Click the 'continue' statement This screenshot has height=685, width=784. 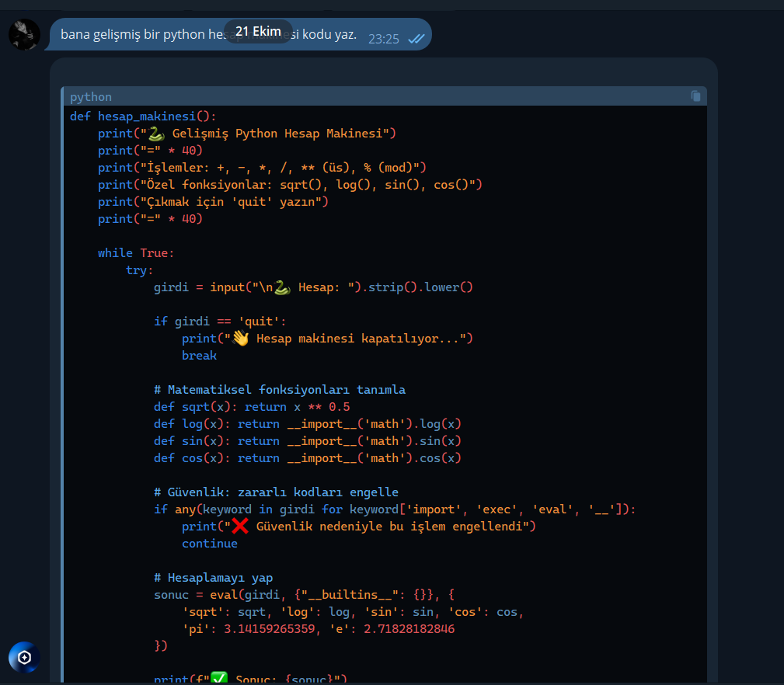pyautogui.click(x=210, y=544)
